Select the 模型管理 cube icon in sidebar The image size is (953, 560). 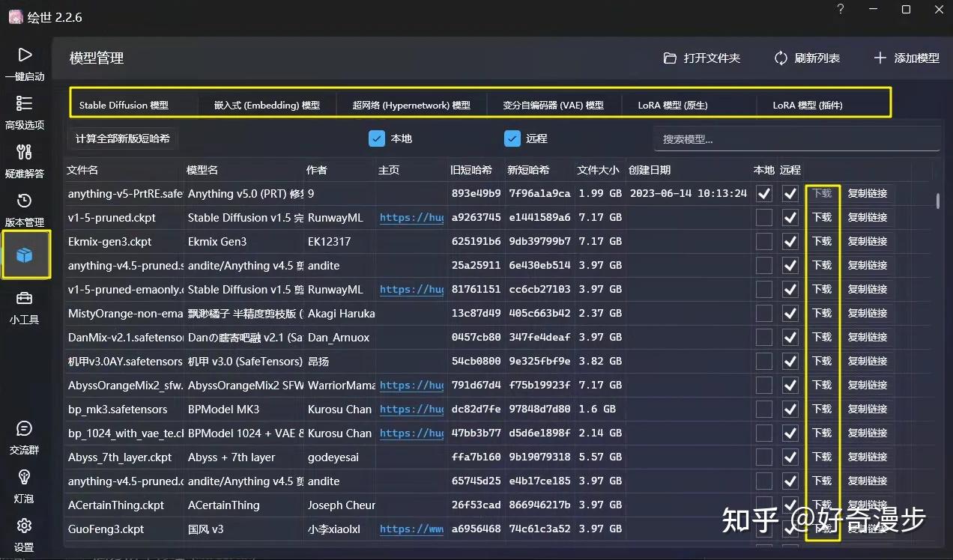click(25, 255)
